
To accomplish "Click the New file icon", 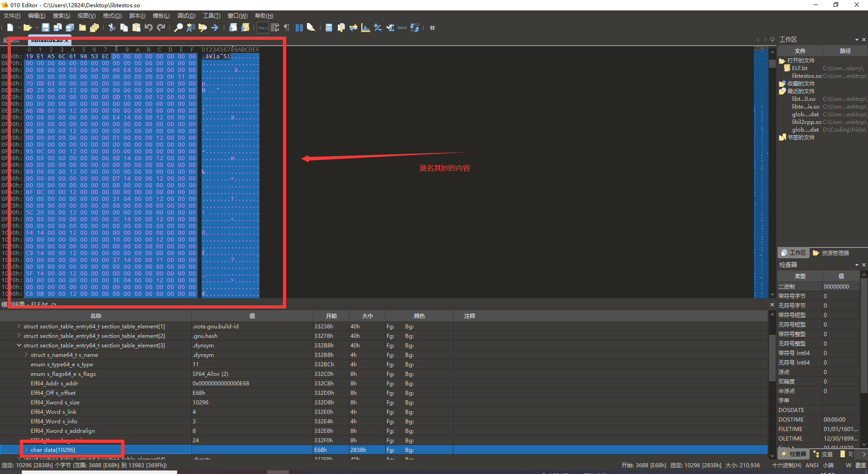I will click(x=10, y=28).
